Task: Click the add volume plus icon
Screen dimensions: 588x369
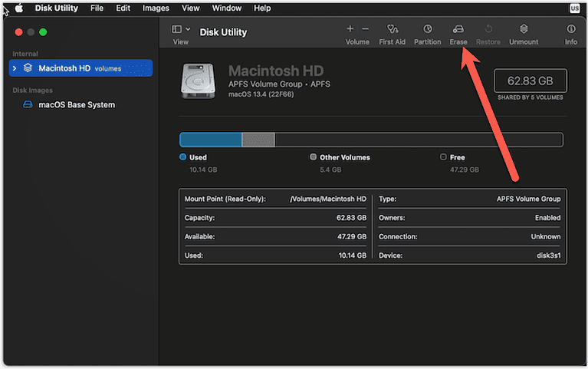Action: click(350, 29)
